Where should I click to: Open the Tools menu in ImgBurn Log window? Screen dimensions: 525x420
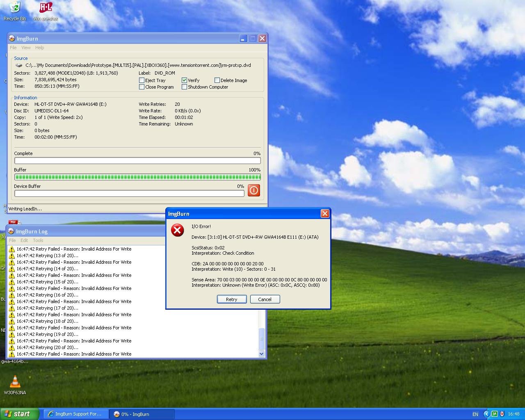tap(38, 240)
